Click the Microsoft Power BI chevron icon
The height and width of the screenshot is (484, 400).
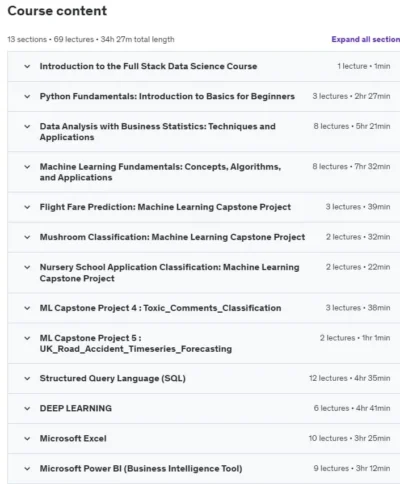coord(27,469)
